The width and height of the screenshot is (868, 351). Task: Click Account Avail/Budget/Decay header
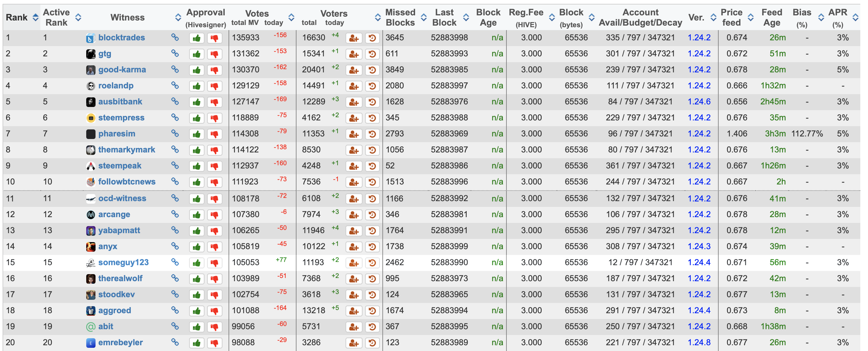(640, 18)
